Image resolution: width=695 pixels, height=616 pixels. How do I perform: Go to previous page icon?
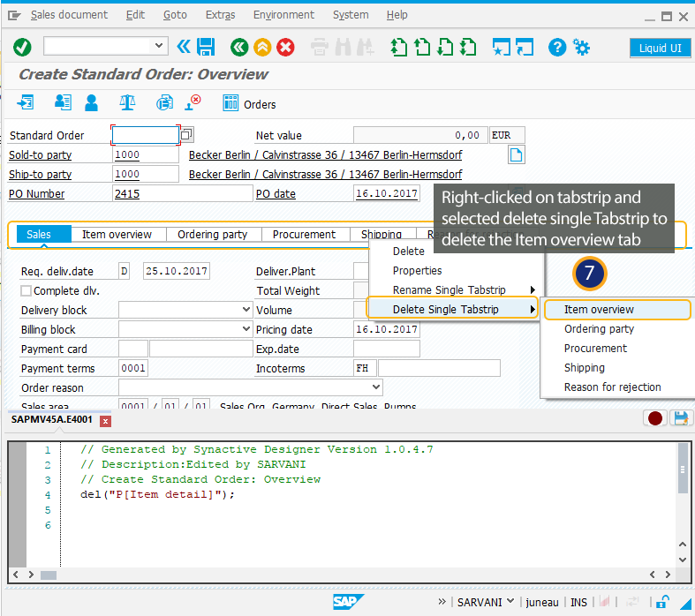point(421,47)
